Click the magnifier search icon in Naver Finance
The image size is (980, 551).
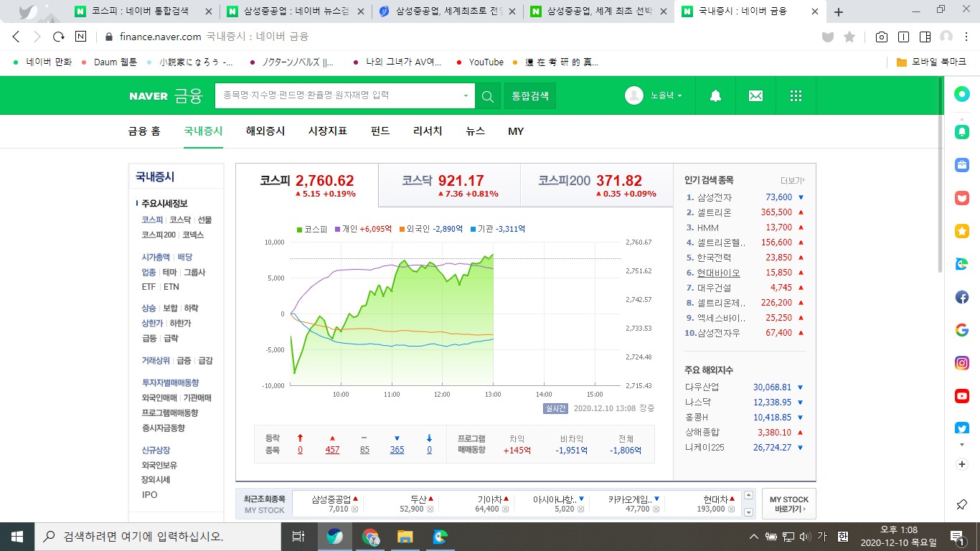488,95
